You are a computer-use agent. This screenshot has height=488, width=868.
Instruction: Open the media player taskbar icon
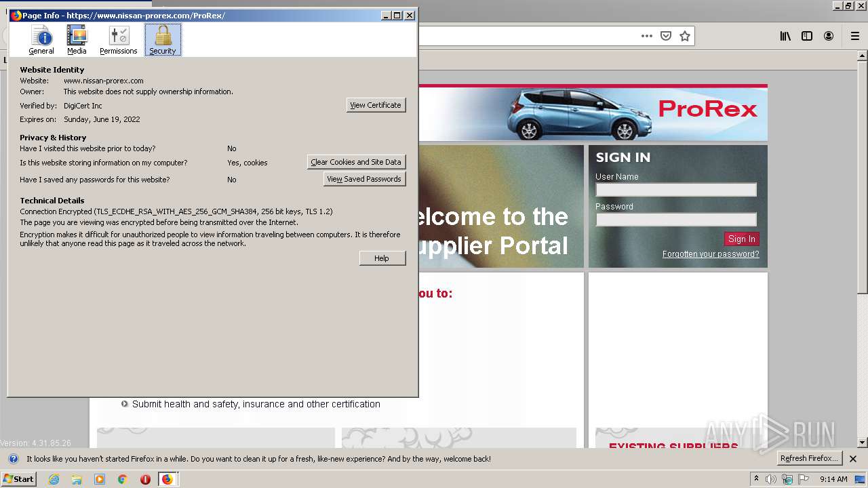pos(100,479)
